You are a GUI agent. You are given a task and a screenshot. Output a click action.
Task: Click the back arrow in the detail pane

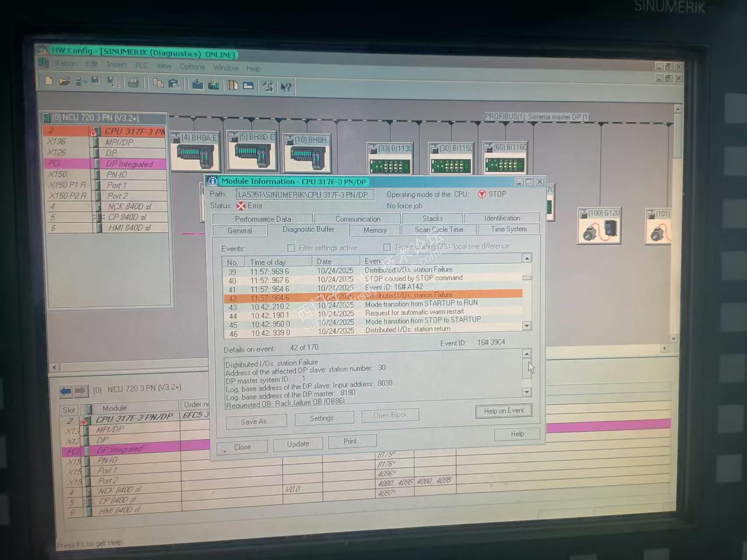[x=65, y=391]
